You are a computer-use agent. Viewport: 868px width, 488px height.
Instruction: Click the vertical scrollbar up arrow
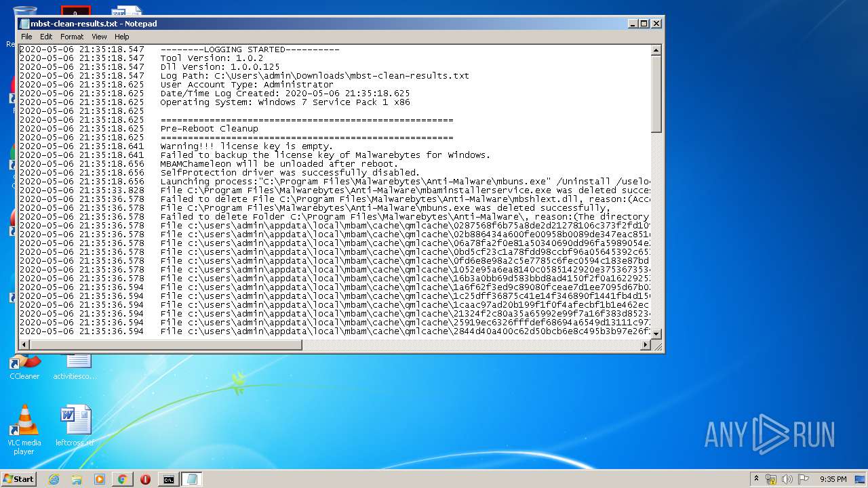point(656,50)
